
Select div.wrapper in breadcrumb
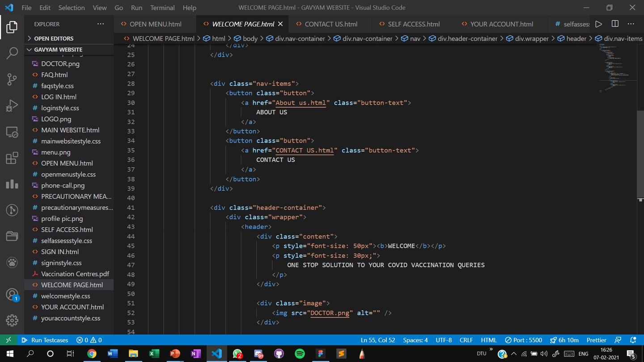tap(527, 38)
